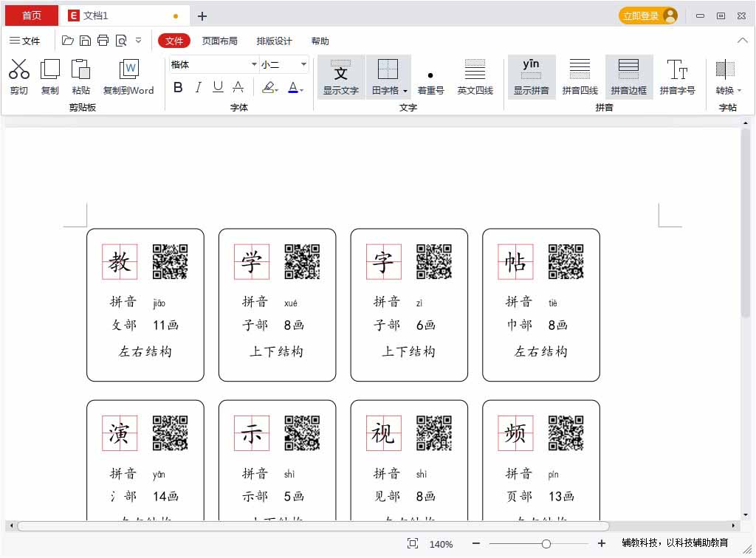Click the 帖 character in its grid box

pos(515,261)
